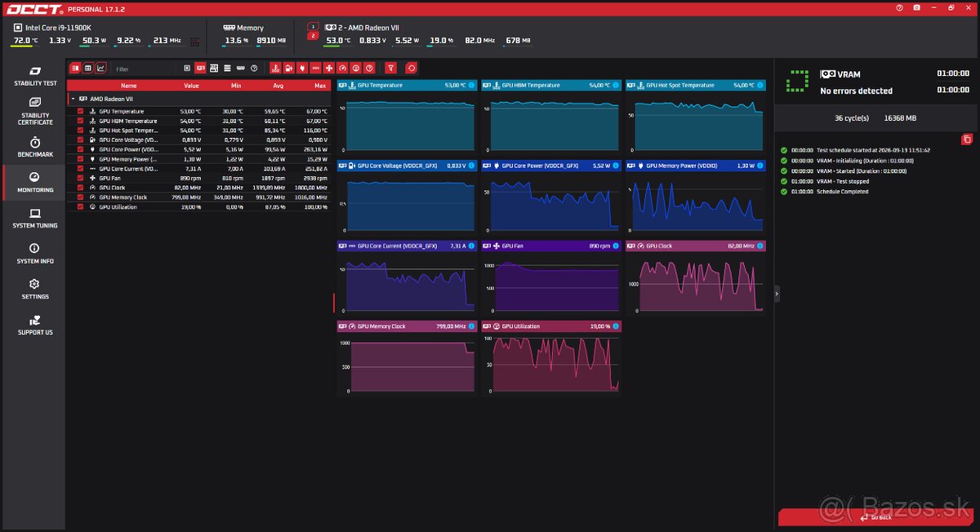Viewport: 980px width, 532px height.
Task: Open info for the GPU Temperature graph
Action: click(472, 85)
